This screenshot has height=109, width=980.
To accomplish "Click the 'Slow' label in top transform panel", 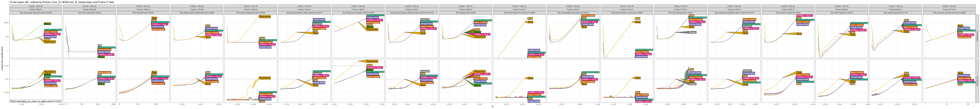I will pos(799,34).
